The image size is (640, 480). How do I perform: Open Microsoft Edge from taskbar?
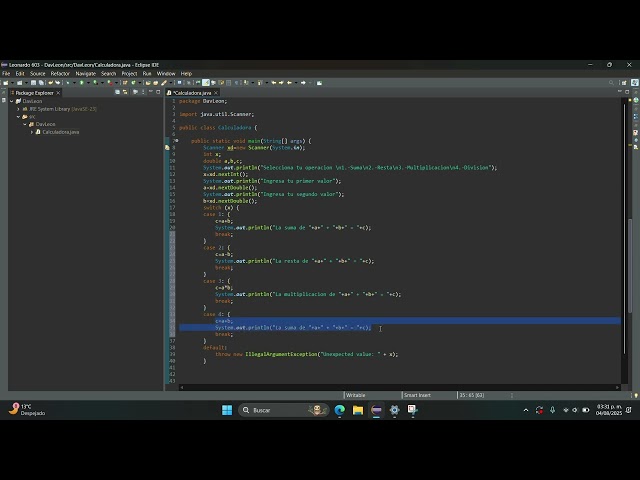[340, 410]
